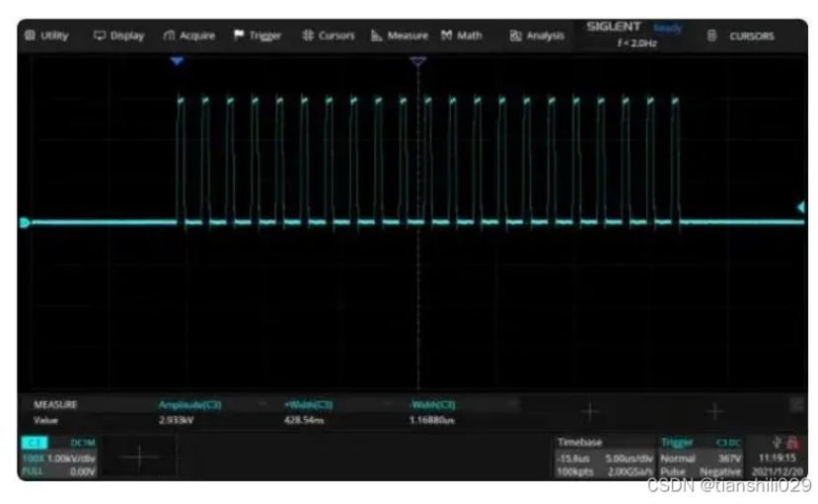Image resolution: width=818 pixels, height=504 pixels.
Task: Click the 5.00us/div timebase value
Action: pyautogui.click(x=630, y=459)
